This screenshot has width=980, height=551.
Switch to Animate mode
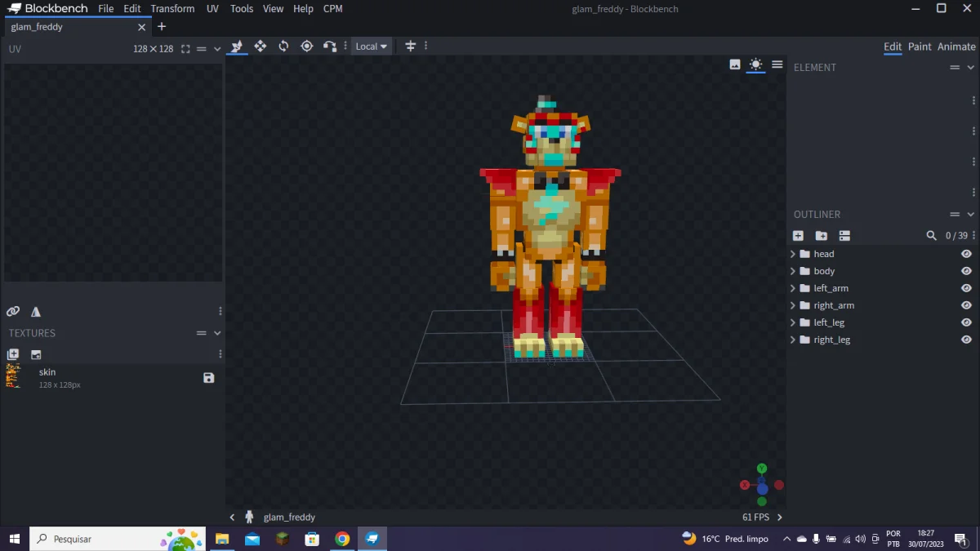point(956,47)
